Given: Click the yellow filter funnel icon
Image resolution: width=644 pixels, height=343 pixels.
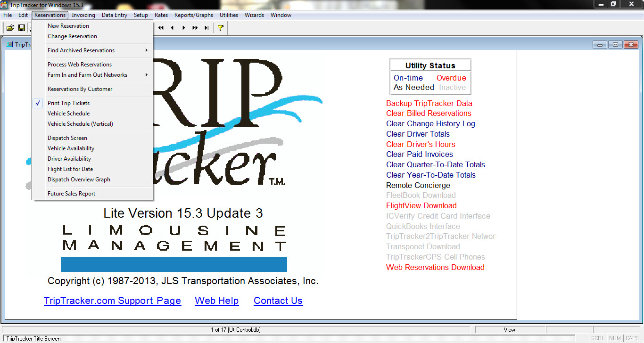Looking at the screenshot, I should pos(220,28).
